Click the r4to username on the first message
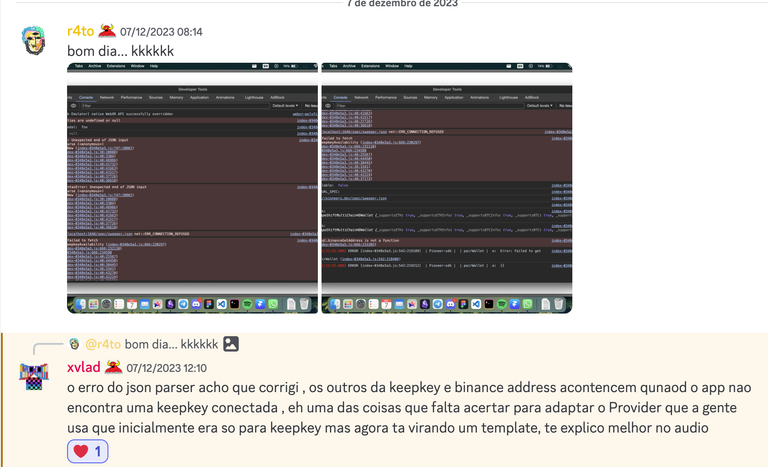Viewport: 768px width, 470px height. [x=80, y=31]
